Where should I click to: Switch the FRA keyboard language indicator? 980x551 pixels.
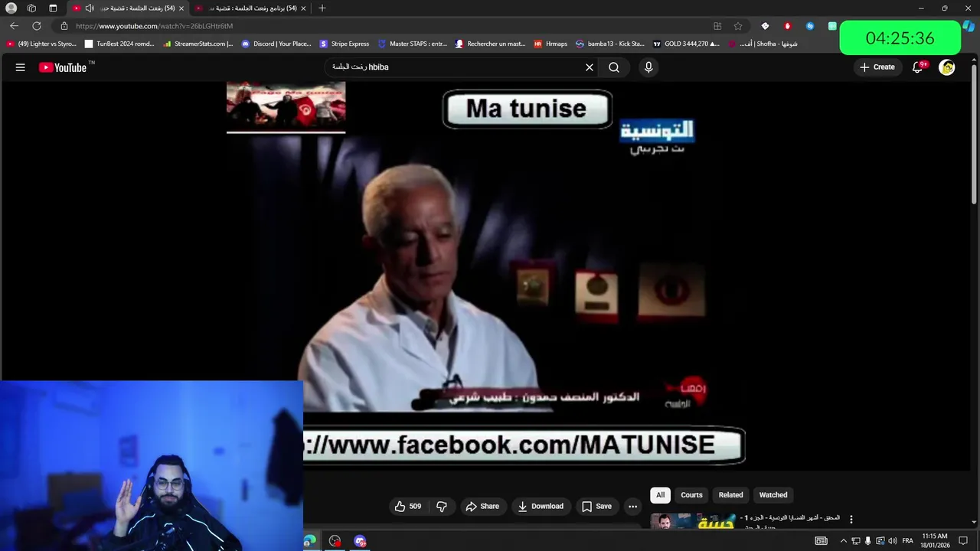click(x=908, y=541)
